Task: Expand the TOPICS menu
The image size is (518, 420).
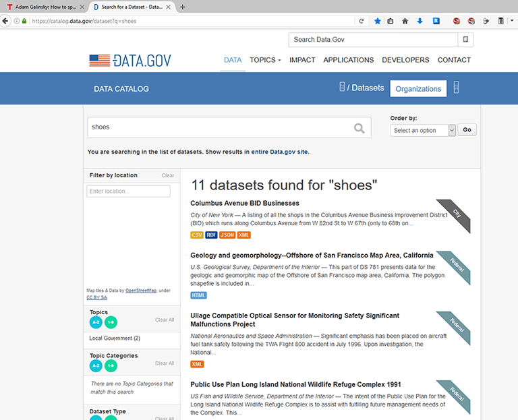Action: click(x=265, y=60)
